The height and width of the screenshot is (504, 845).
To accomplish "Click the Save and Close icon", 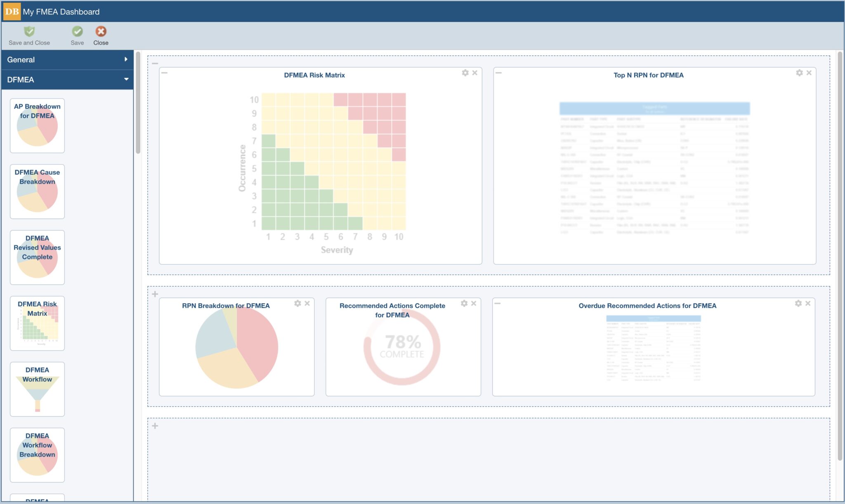I will [29, 35].
